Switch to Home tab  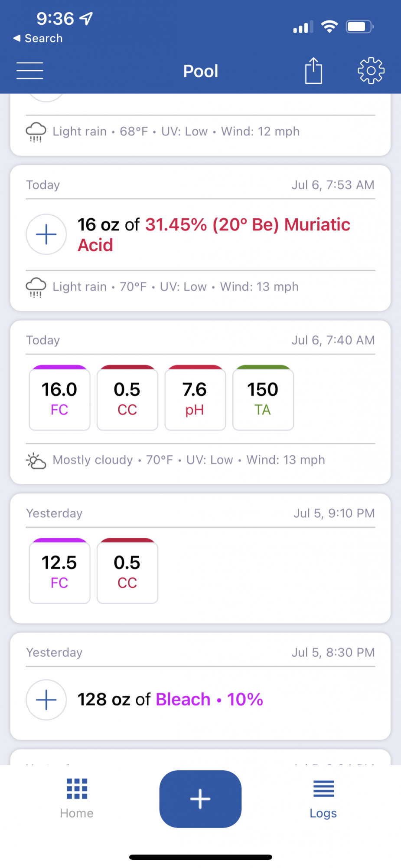[77, 799]
